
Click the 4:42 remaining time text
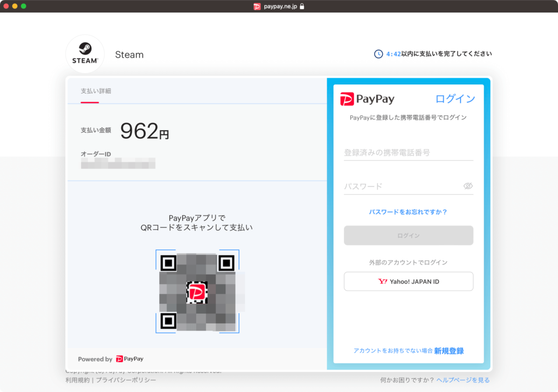tap(393, 54)
